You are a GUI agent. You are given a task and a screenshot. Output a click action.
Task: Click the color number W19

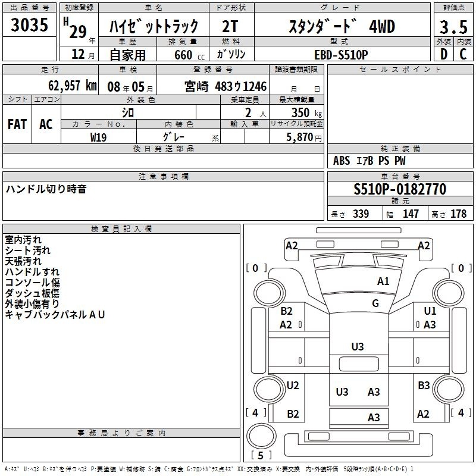99,136
